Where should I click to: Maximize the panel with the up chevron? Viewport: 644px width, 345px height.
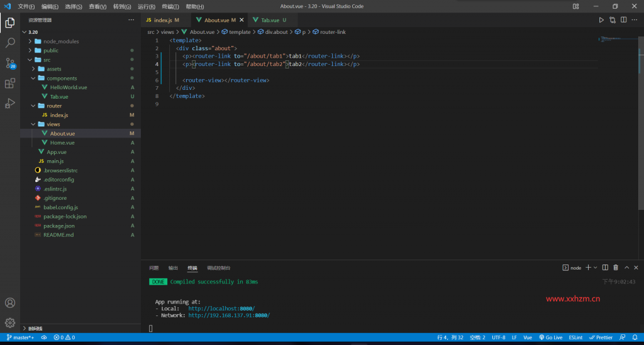pos(626,268)
